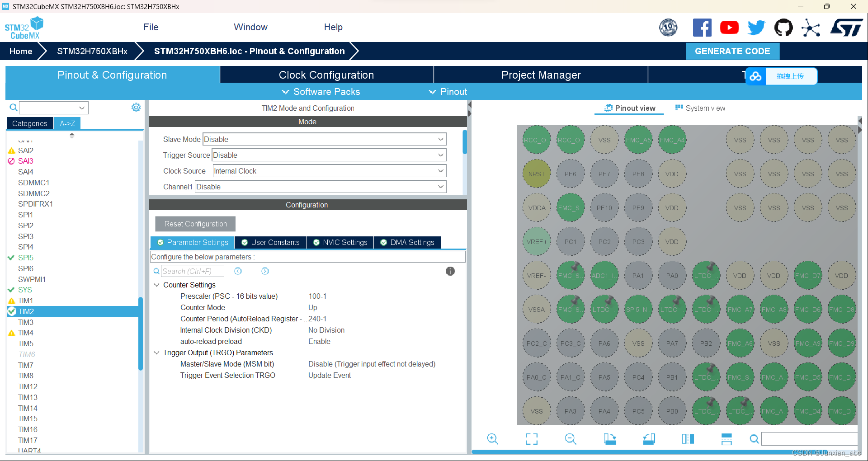Image resolution: width=868 pixels, height=461 pixels.
Task: Click the Mode panel vertical scrollbar
Action: (x=465, y=142)
